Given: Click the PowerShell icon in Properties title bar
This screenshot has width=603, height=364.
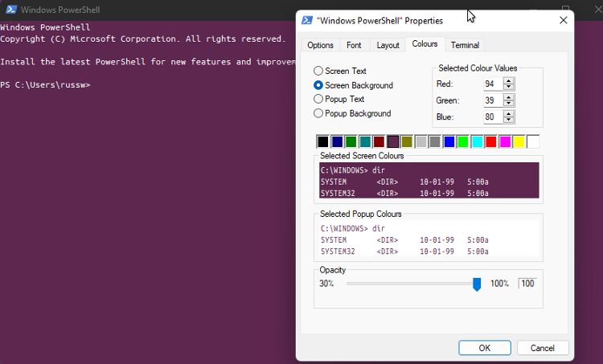Looking at the screenshot, I should tap(307, 20).
